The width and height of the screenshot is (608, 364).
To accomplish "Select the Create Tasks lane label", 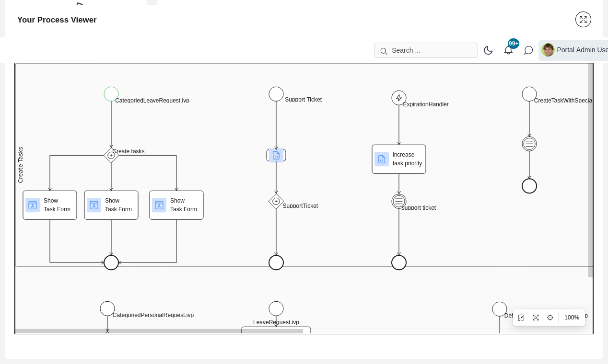I will click(20, 165).
